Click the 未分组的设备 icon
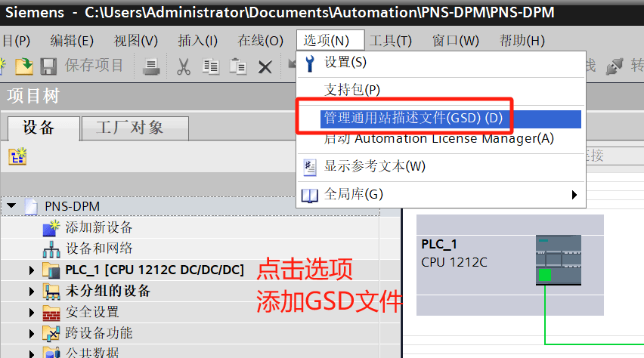644x358 pixels. click(x=51, y=292)
